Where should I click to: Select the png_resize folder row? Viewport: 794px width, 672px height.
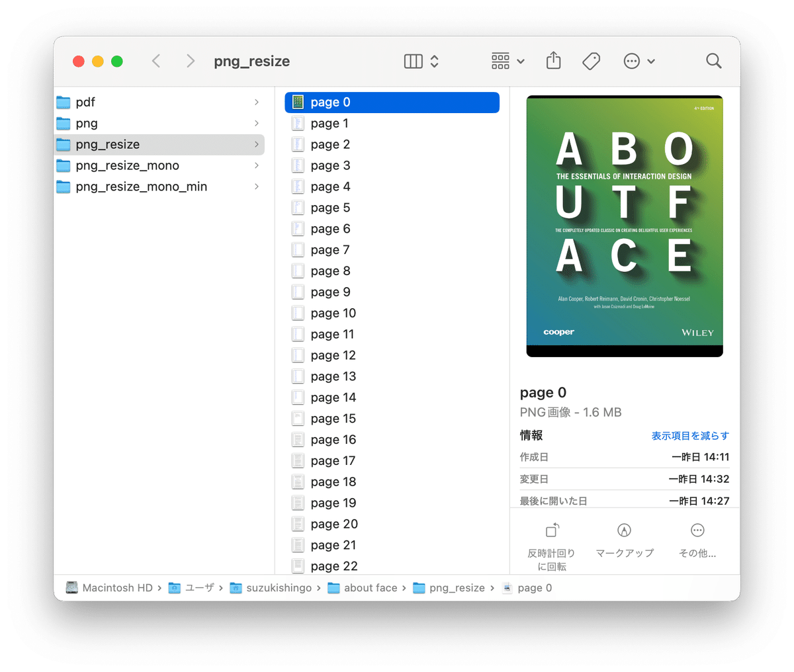[x=159, y=144]
